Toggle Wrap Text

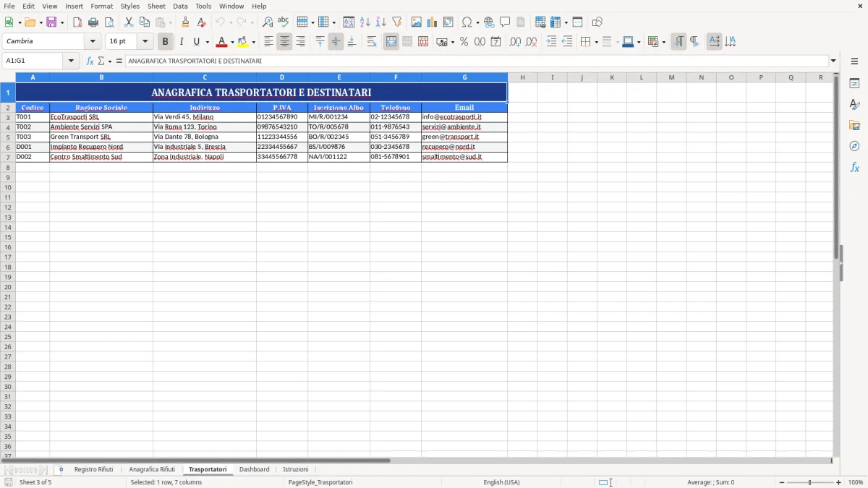(372, 42)
